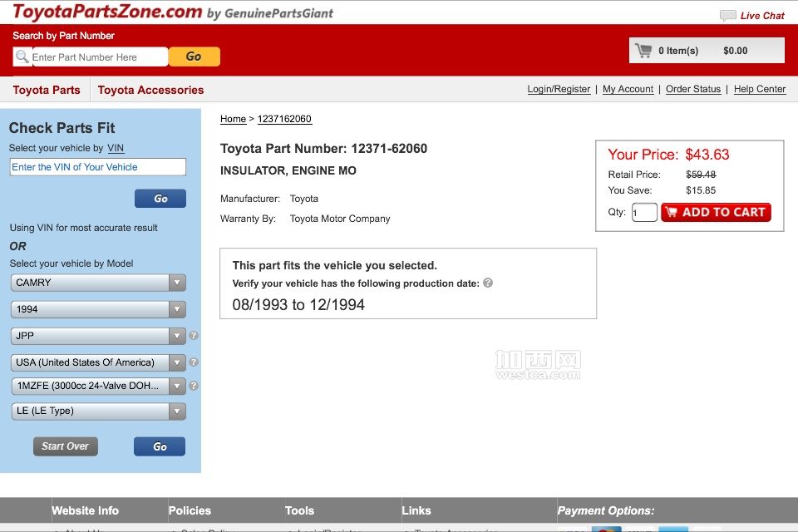The height and width of the screenshot is (532, 798).
Task: Click the $0.00 cart total
Action: click(736, 51)
